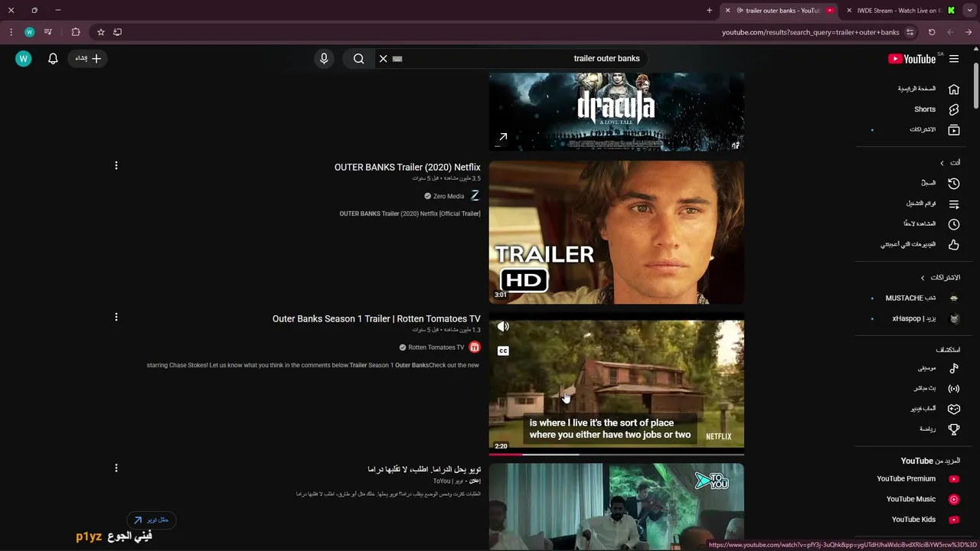Switch to the IWDE Stream browser tab
The height and width of the screenshot is (551, 980).
(x=900, y=11)
